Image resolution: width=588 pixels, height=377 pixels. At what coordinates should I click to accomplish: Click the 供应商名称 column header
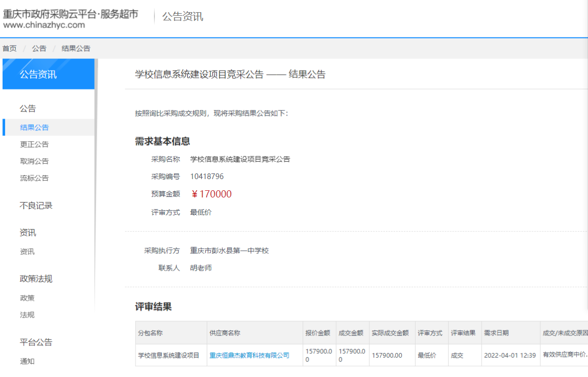[225, 333]
